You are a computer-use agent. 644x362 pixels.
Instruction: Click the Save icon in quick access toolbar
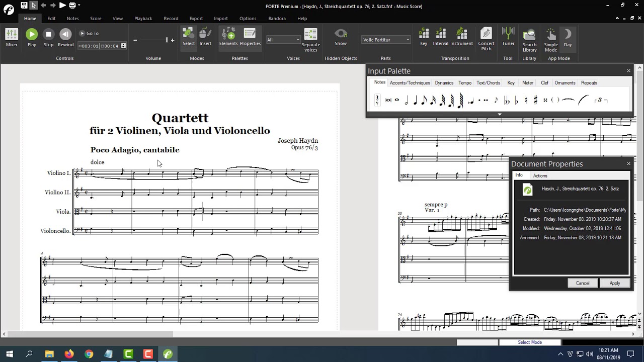pos(24,5)
